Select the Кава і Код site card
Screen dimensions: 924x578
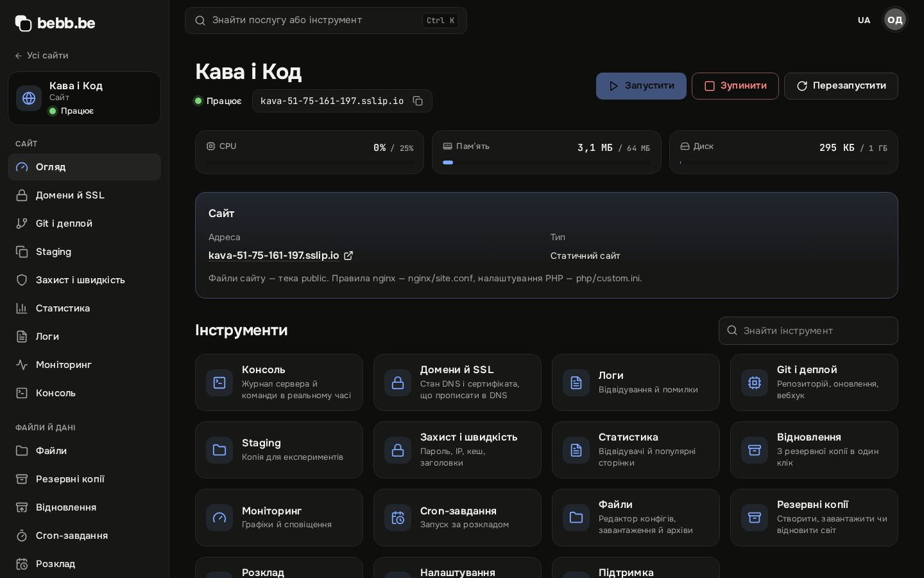pos(84,98)
